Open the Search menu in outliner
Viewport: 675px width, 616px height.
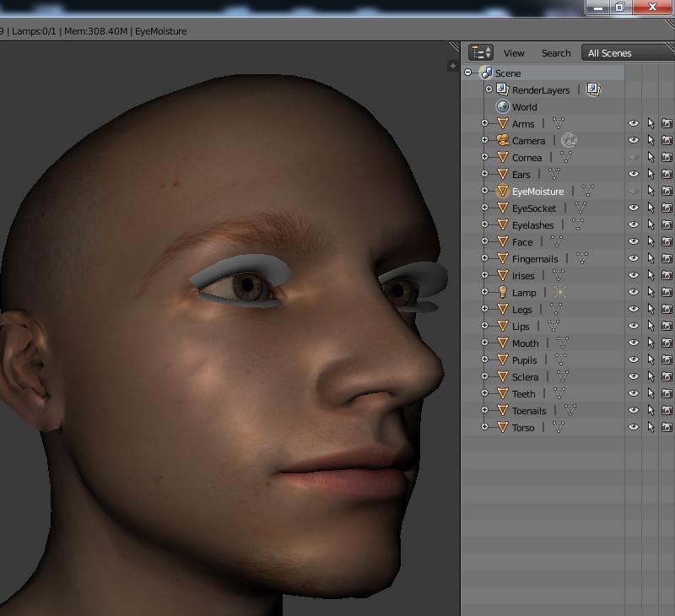[x=556, y=52]
